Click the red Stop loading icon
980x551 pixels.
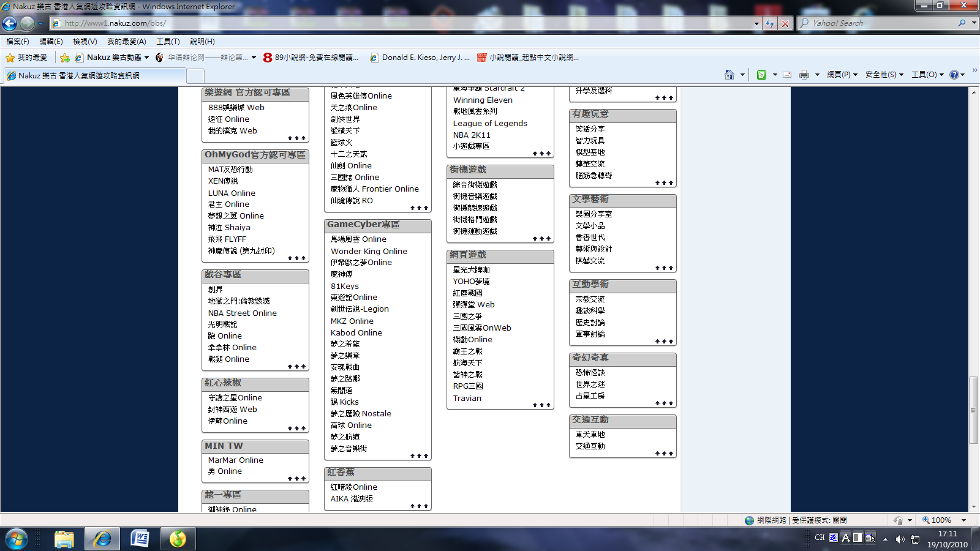click(x=785, y=23)
